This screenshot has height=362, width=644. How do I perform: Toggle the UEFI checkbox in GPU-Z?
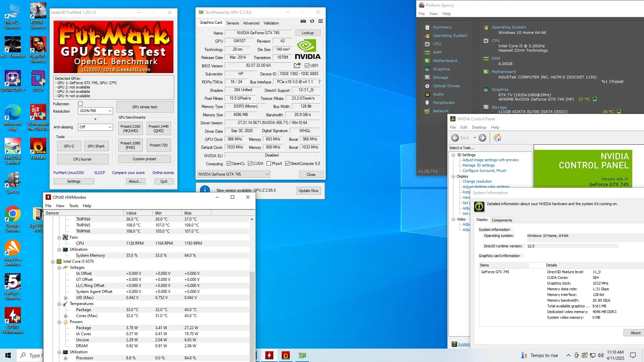pos(307,66)
